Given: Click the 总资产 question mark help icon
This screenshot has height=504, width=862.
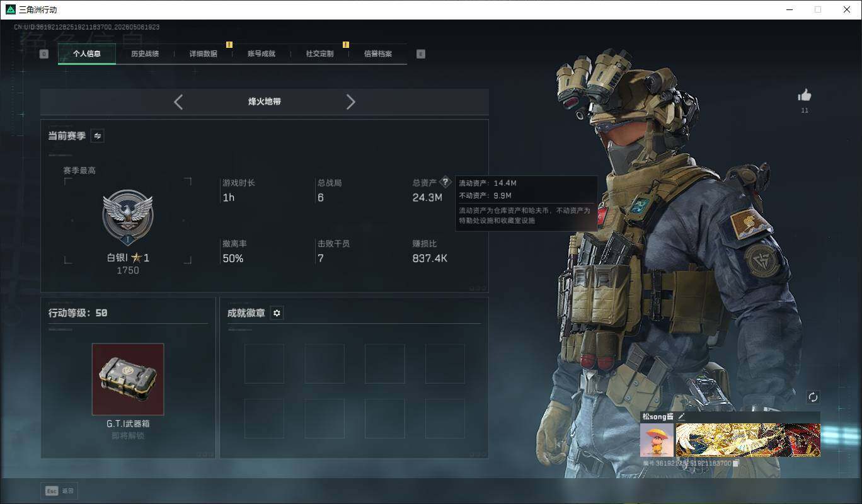Looking at the screenshot, I should pyautogui.click(x=445, y=182).
